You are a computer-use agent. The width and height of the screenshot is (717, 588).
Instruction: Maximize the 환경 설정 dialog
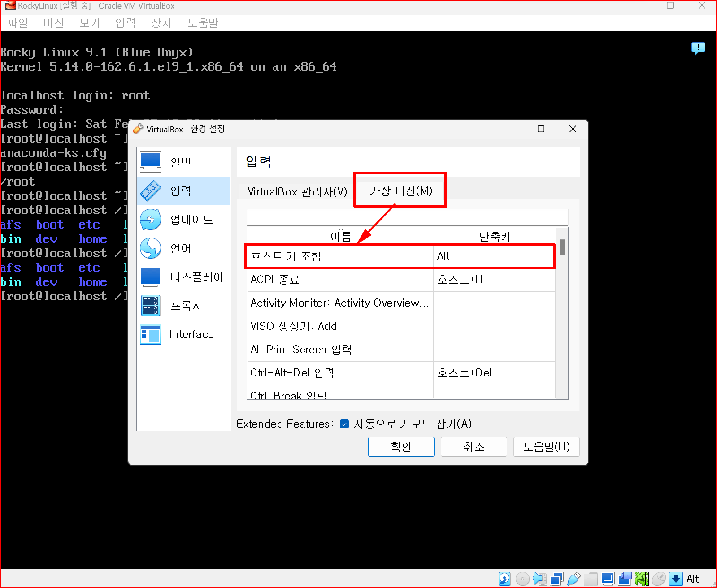point(541,129)
